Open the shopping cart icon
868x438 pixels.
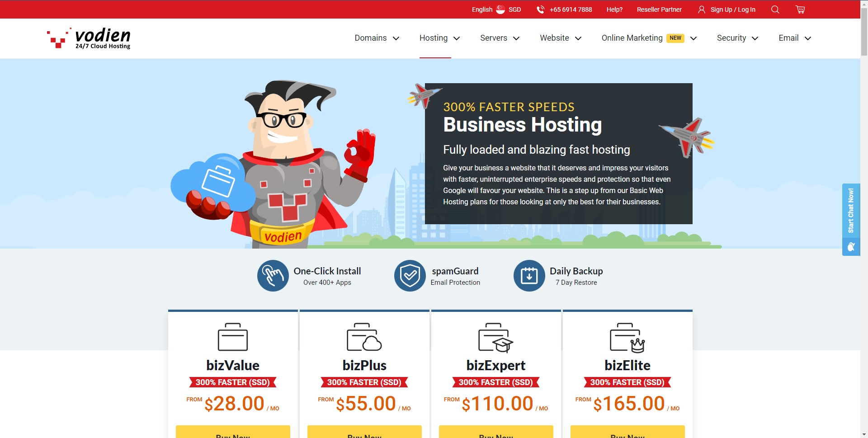click(800, 9)
